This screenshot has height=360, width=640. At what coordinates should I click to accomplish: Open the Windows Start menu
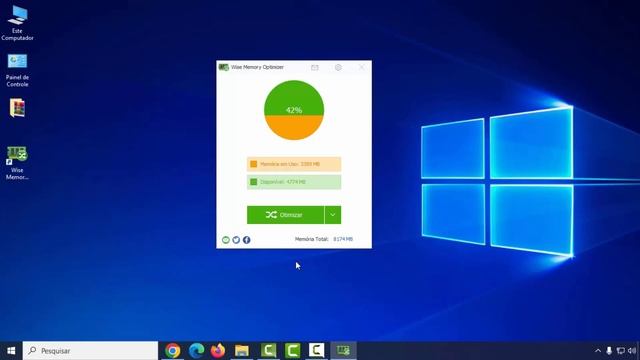click(x=11, y=351)
